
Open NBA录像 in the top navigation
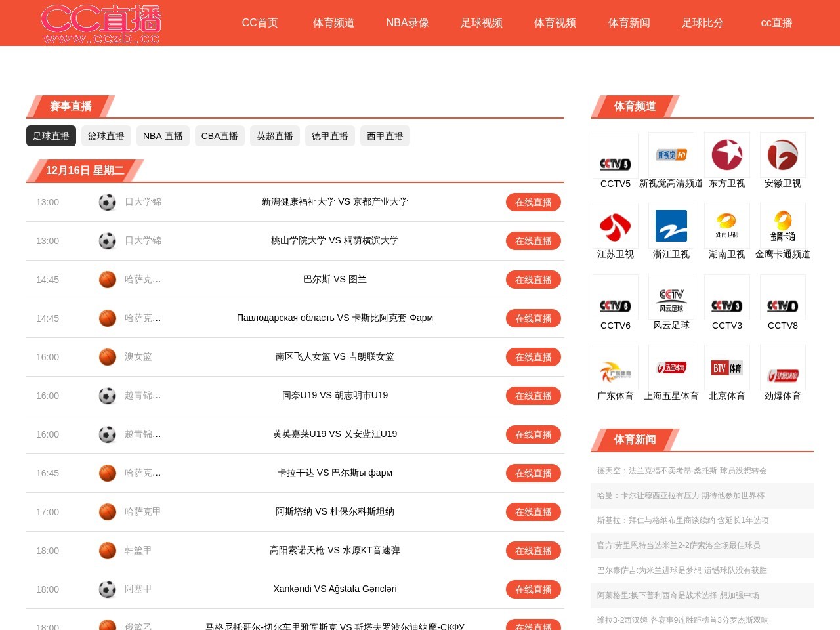[x=408, y=23]
